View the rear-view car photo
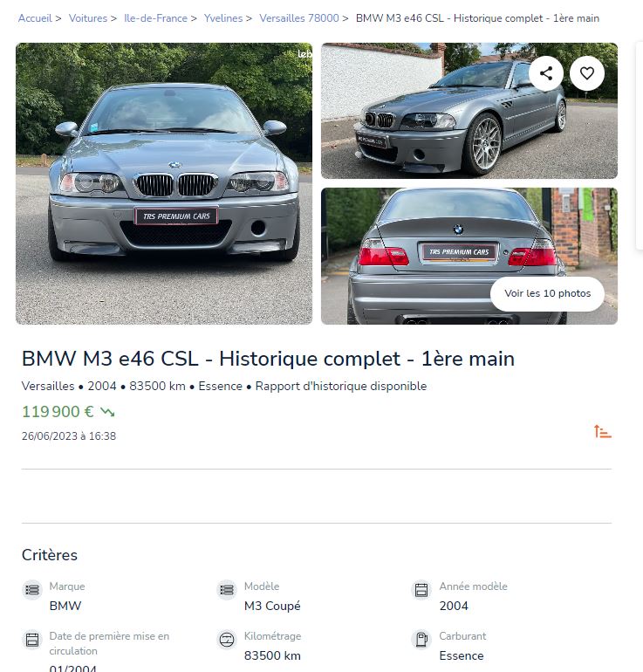The width and height of the screenshot is (643, 672). point(469,256)
